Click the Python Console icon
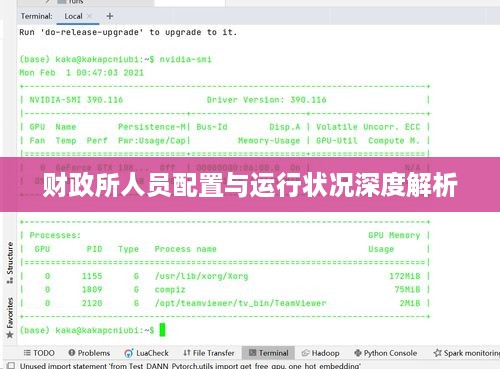This screenshot has width=500, height=369. pos(358,353)
